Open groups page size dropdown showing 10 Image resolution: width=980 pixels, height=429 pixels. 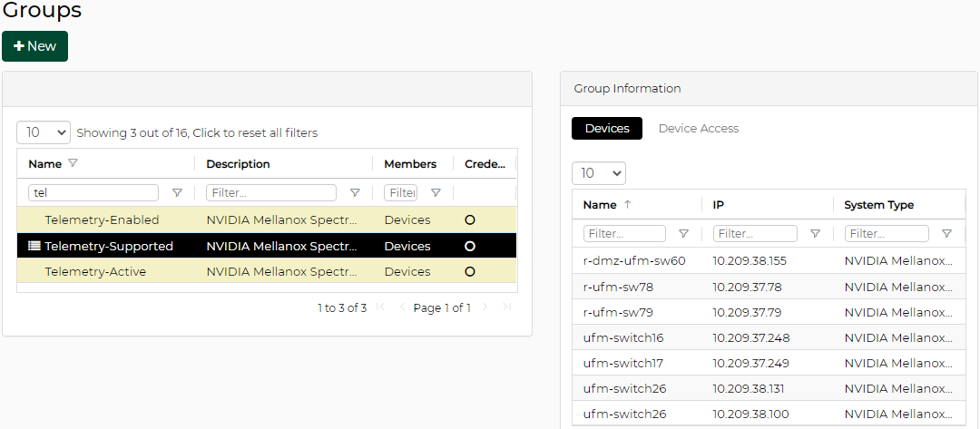[44, 132]
